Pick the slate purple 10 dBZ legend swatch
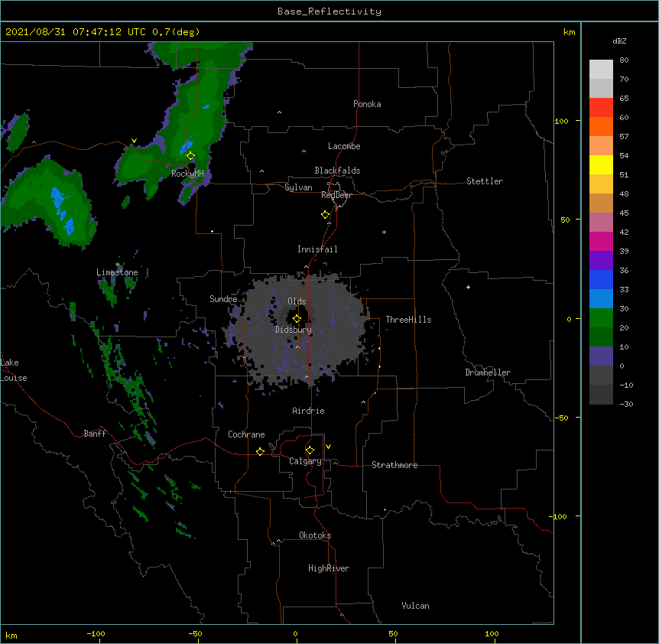 (x=601, y=356)
